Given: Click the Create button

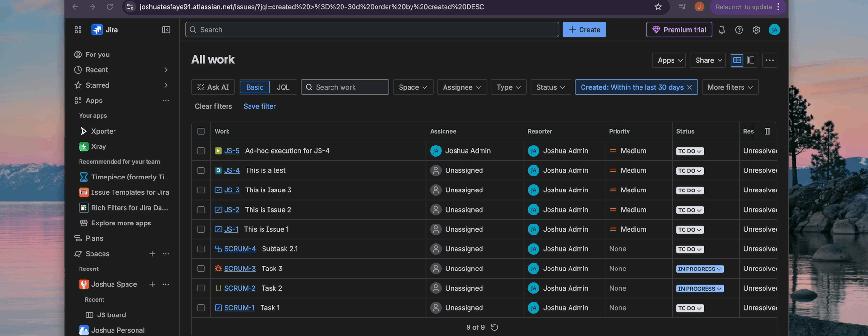Looking at the screenshot, I should [584, 30].
